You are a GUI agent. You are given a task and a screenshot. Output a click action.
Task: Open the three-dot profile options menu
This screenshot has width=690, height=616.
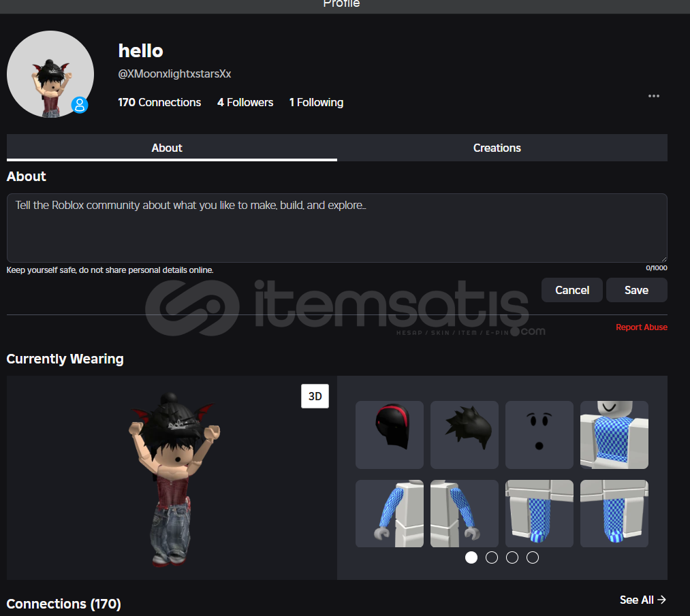[x=653, y=96]
